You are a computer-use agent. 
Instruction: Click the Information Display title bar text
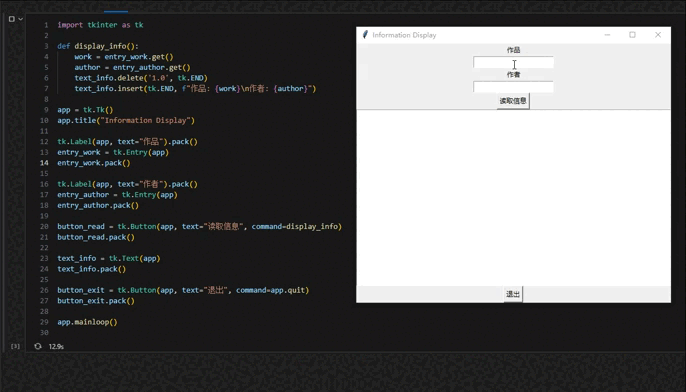(x=404, y=35)
